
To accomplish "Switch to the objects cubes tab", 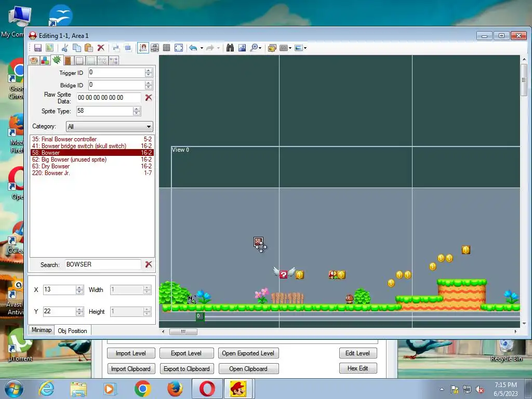I will point(45,61).
